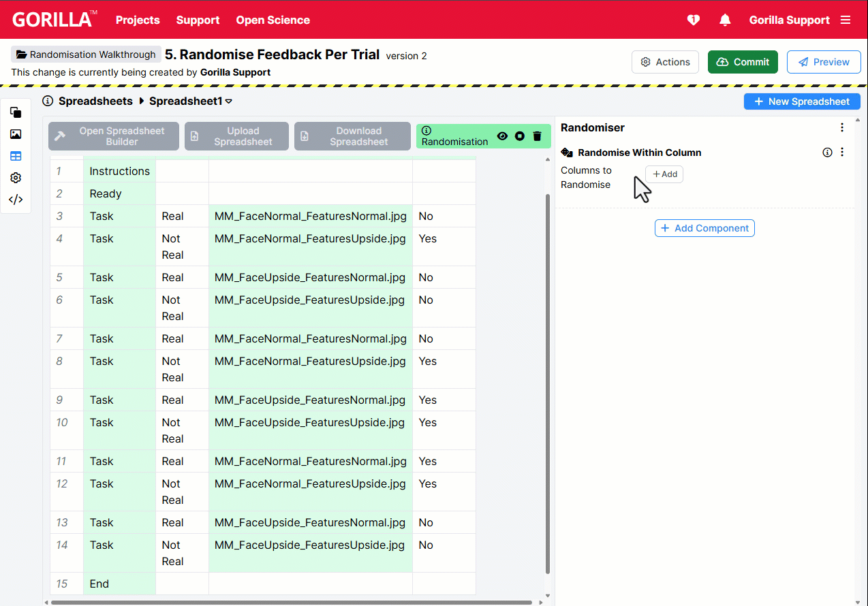Viewport: 868px width, 606px height.
Task: Select Open Science in the top menu
Action: point(273,20)
